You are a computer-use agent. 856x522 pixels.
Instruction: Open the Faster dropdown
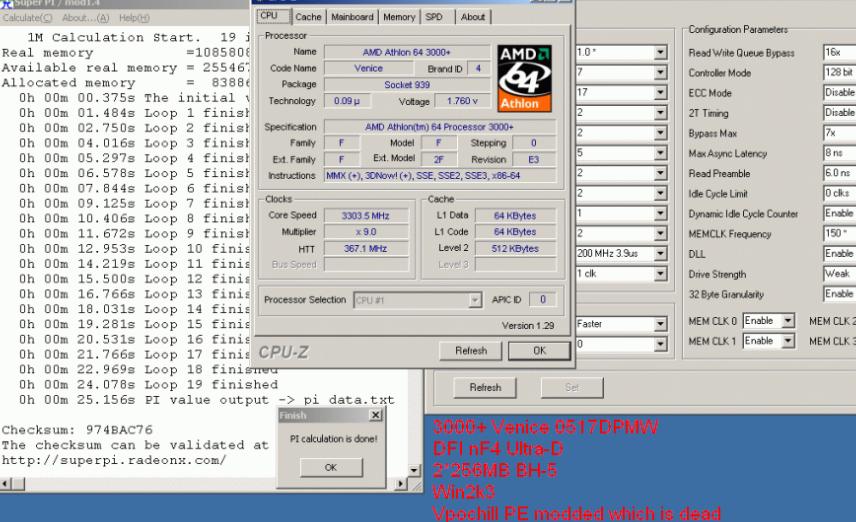pyautogui.click(x=661, y=324)
